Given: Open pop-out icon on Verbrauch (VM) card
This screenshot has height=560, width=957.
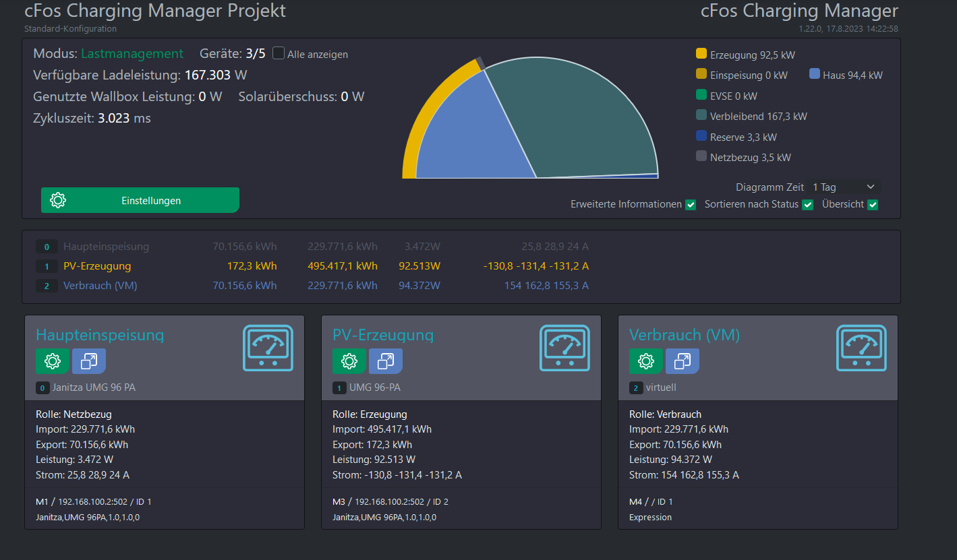Looking at the screenshot, I should 683,361.
